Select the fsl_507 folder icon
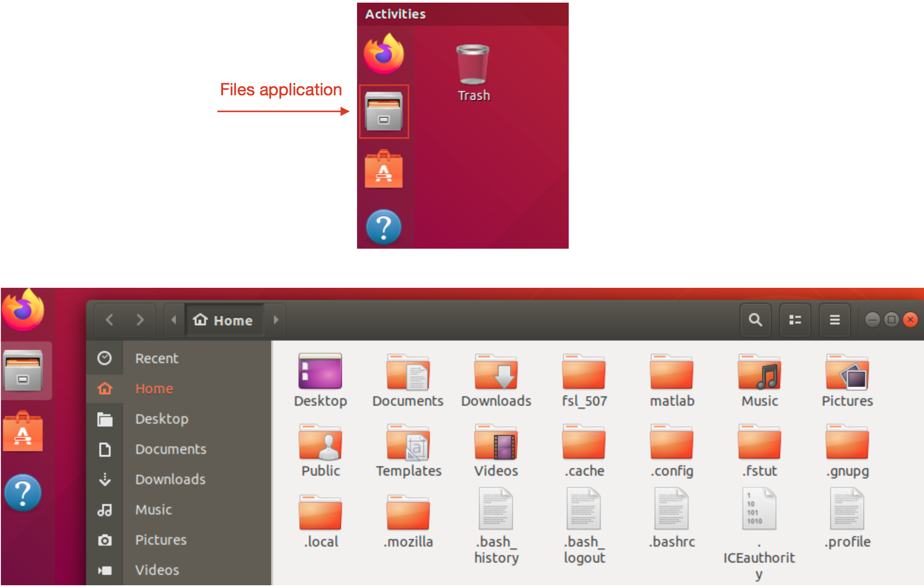Screen dimensions: 924x587 [x=584, y=373]
